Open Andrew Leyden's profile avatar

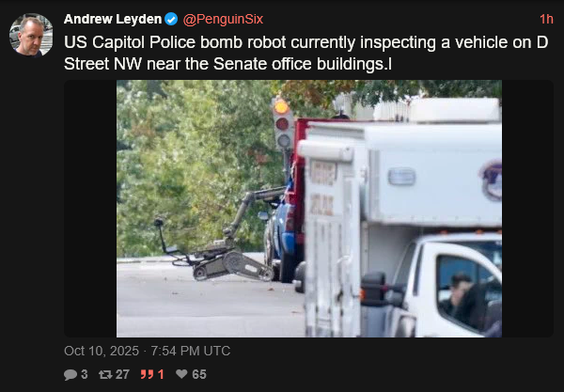point(31,35)
